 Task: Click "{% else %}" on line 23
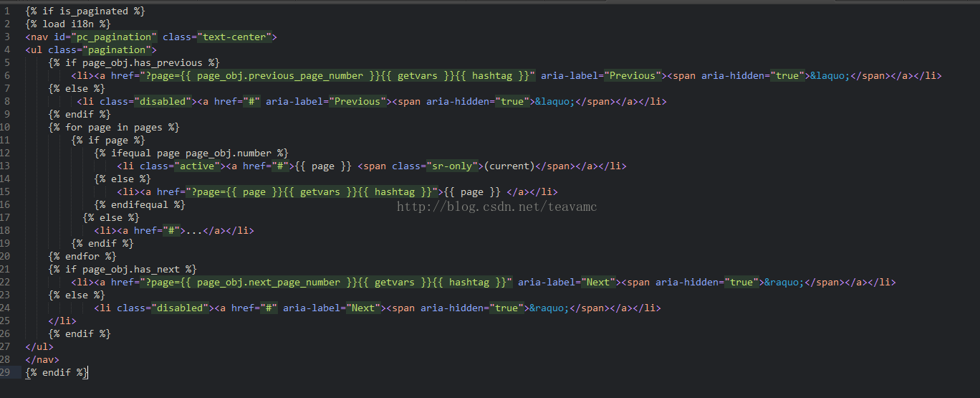(x=77, y=295)
